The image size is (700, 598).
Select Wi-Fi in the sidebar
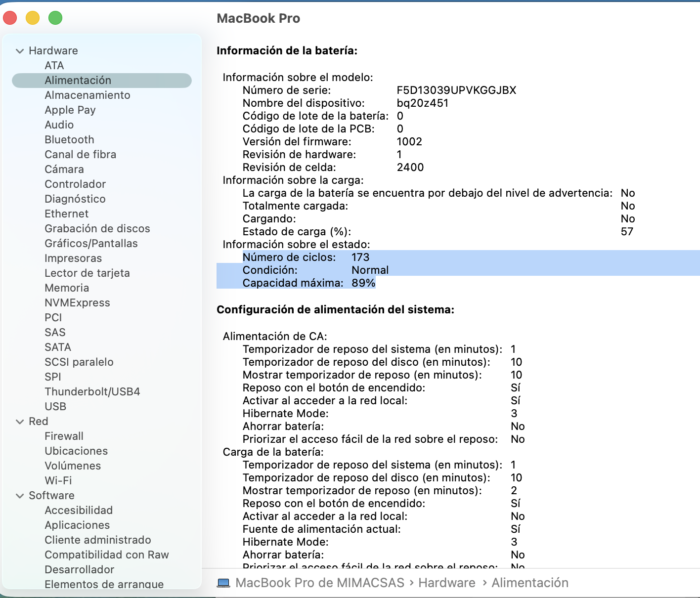[58, 481]
